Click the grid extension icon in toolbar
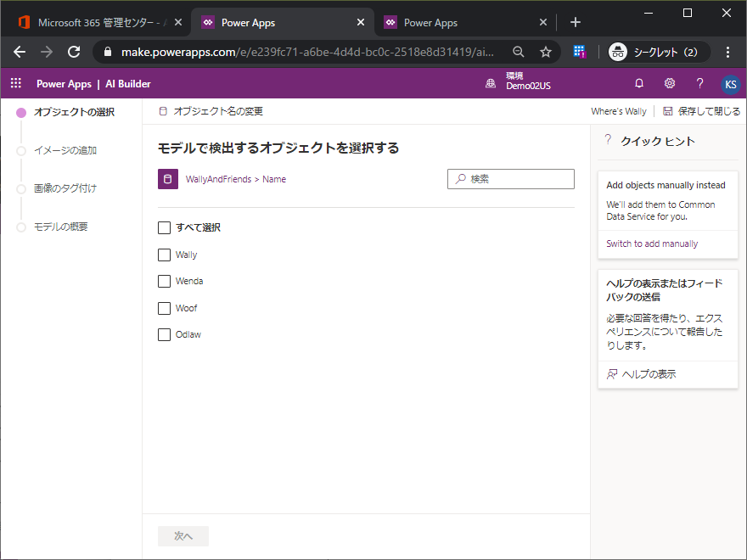Screen dimensions: 747x560 [579, 52]
